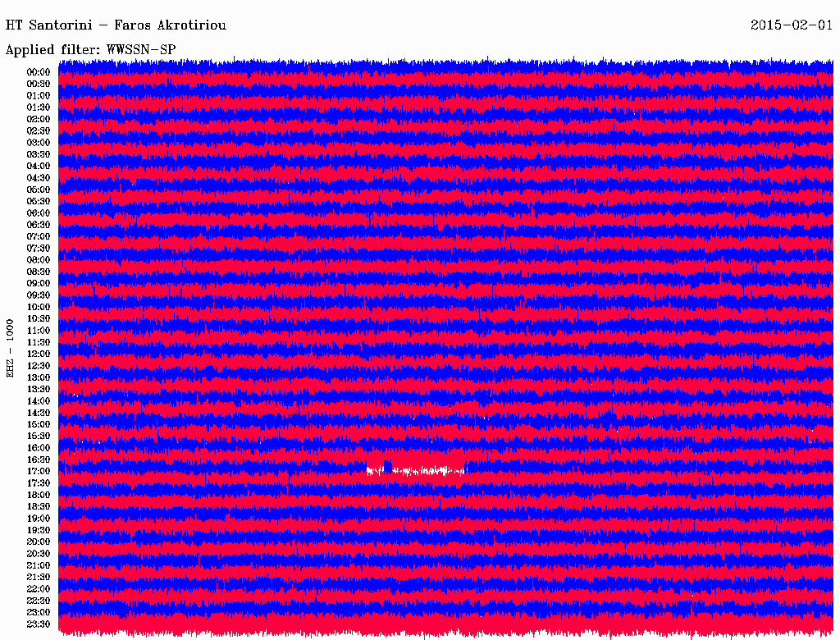Viewport: 840px width, 640px height.
Task: Select the 08:00 time label
Action: pos(39,260)
